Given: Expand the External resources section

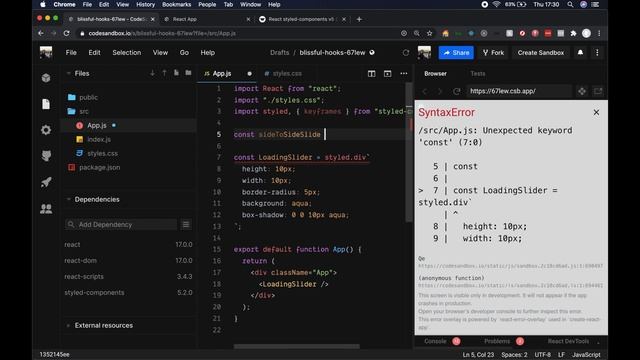Looking at the screenshot, I should [69, 325].
